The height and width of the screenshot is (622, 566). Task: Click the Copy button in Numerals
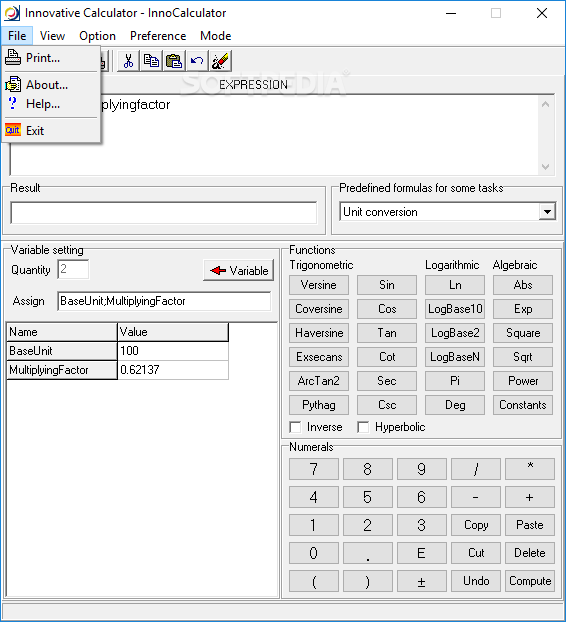[476, 525]
